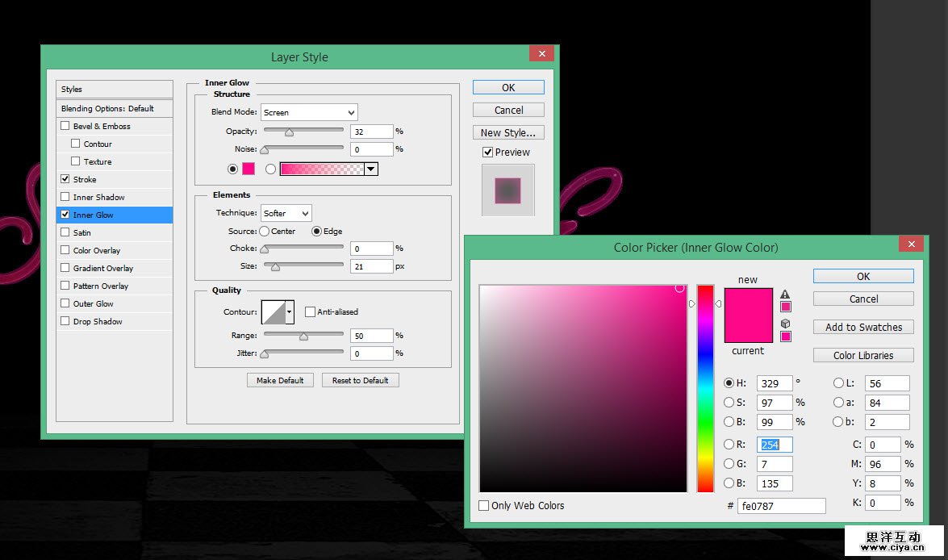Check Only Web Colors option
The height and width of the screenshot is (560, 948).
tap(484, 506)
